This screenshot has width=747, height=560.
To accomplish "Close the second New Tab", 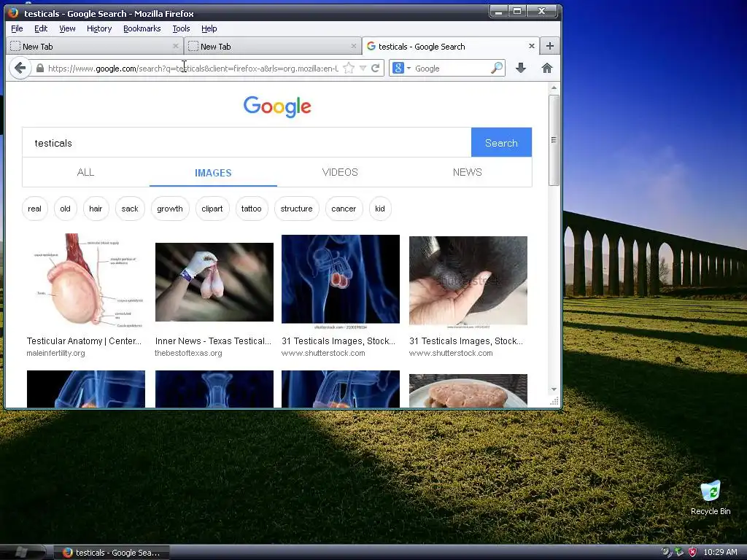I will [354, 46].
